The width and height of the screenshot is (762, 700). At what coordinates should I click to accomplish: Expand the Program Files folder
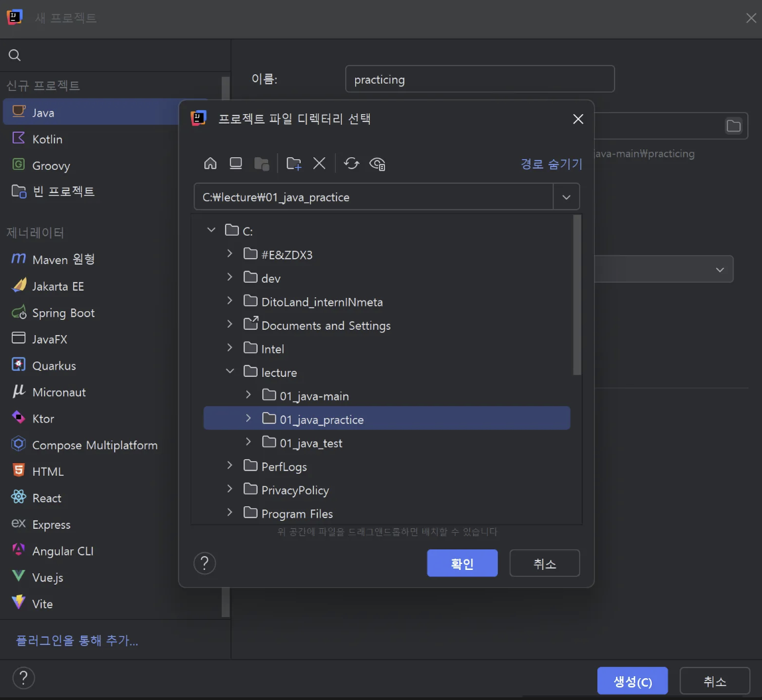point(230,512)
